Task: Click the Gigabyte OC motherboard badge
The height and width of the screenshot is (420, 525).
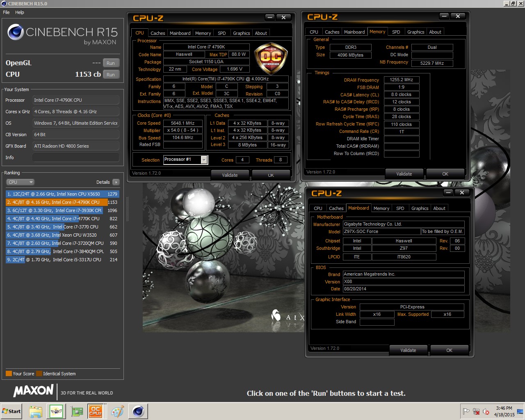Action: click(271, 58)
